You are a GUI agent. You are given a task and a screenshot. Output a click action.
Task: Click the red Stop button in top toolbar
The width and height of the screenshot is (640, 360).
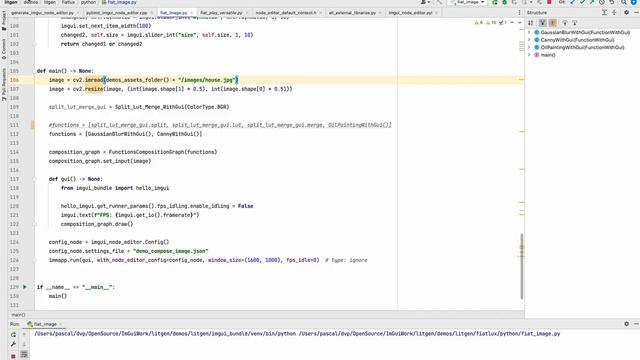549,2
